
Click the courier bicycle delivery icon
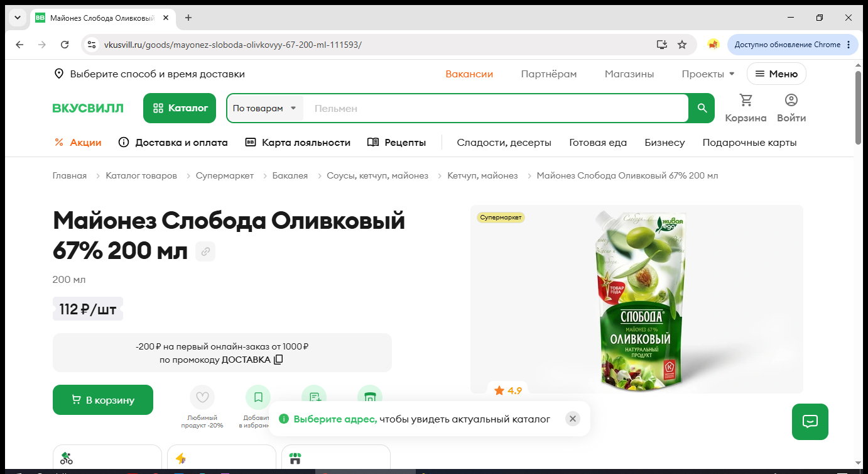[67, 458]
